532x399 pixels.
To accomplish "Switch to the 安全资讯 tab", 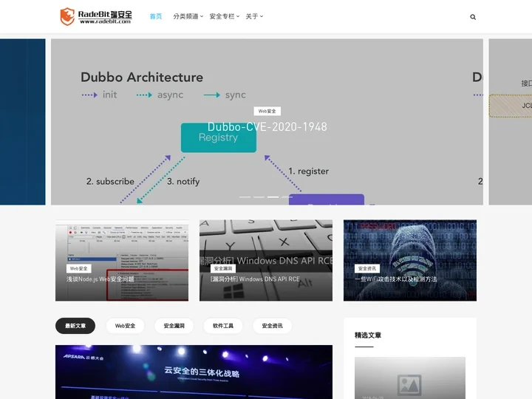I will tap(272, 326).
